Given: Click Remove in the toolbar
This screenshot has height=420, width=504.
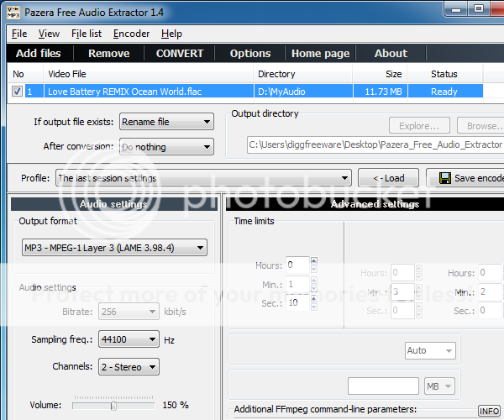Looking at the screenshot, I should 109,54.
